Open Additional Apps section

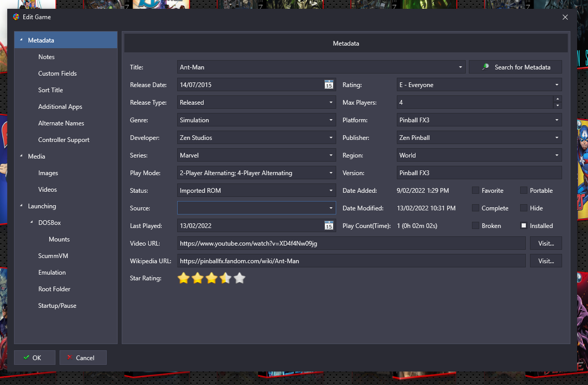pyautogui.click(x=60, y=107)
